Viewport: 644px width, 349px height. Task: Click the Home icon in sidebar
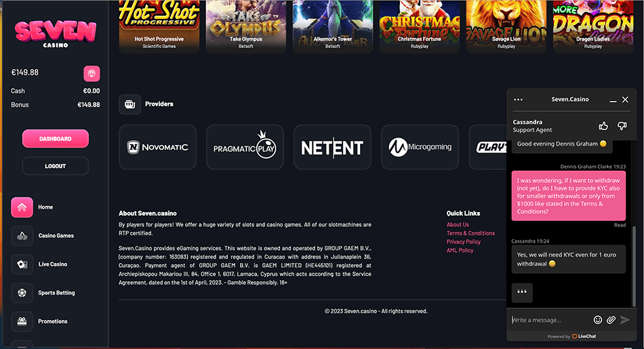tap(22, 207)
